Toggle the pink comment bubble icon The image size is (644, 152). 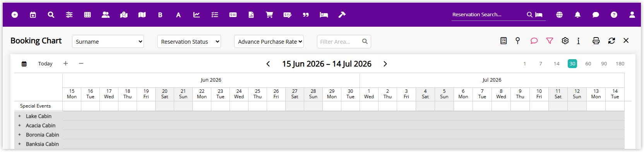[534, 41]
